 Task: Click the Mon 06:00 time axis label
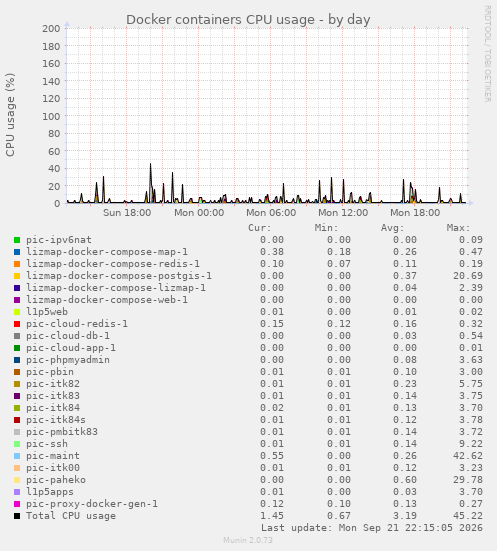coord(271,213)
